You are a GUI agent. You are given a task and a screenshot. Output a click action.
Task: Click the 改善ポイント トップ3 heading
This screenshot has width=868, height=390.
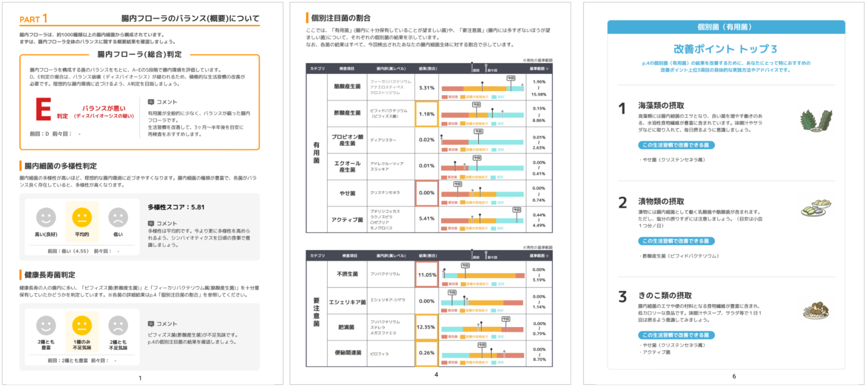coord(725,49)
